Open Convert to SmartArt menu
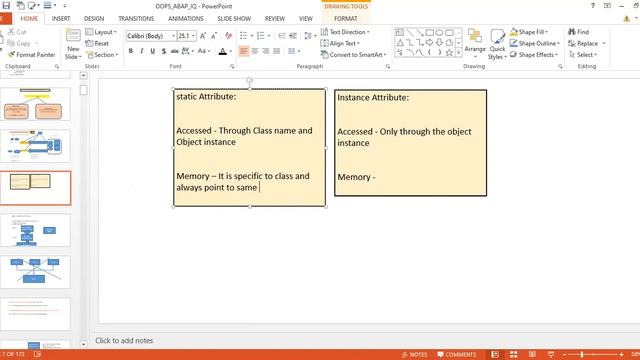 (353, 55)
